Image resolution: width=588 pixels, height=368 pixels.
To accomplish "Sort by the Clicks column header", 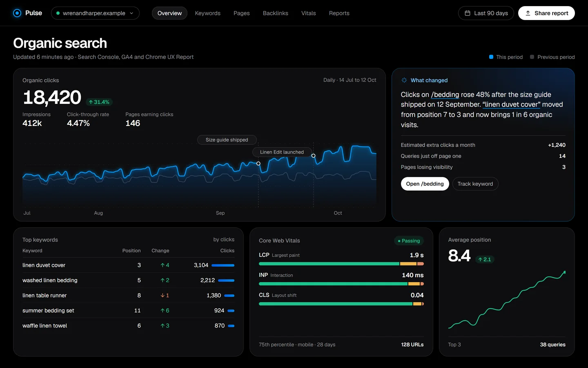I will point(227,251).
